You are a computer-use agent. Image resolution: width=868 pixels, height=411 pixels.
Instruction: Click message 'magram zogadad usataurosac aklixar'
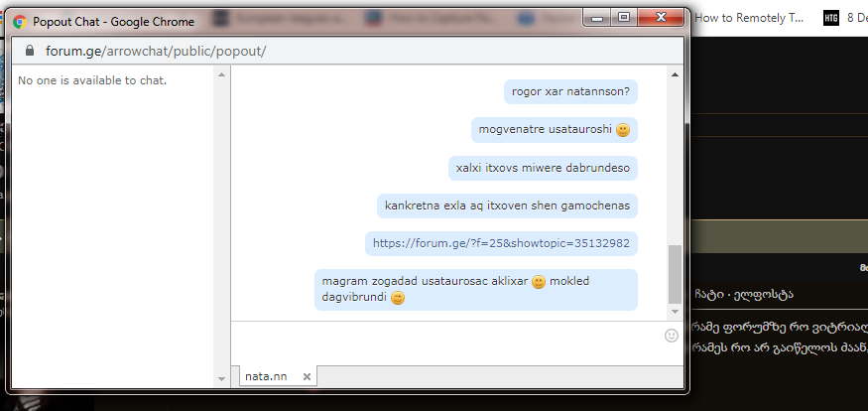click(476, 289)
